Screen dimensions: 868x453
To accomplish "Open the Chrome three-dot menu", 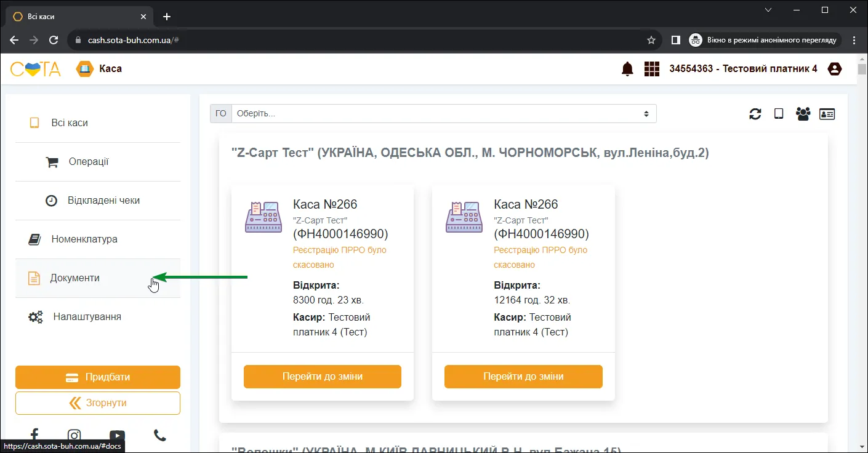I will point(854,40).
